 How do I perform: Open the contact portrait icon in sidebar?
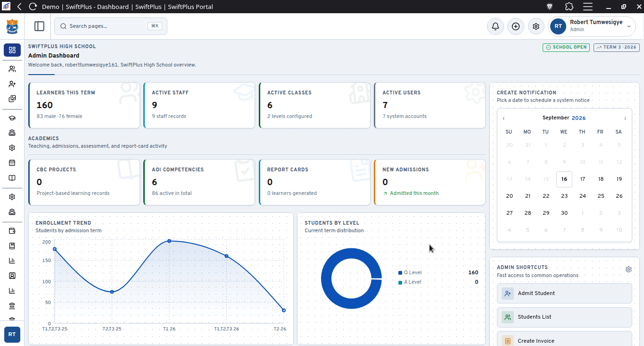(12, 275)
